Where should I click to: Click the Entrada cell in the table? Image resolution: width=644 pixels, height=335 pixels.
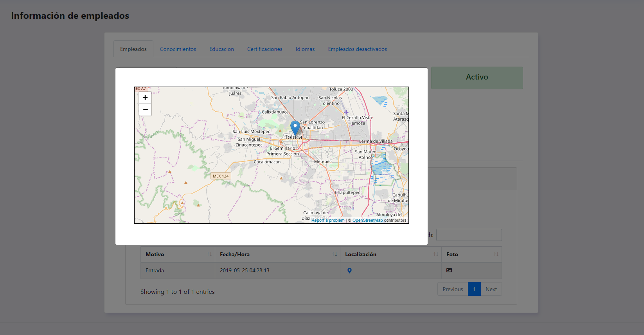[178, 270]
